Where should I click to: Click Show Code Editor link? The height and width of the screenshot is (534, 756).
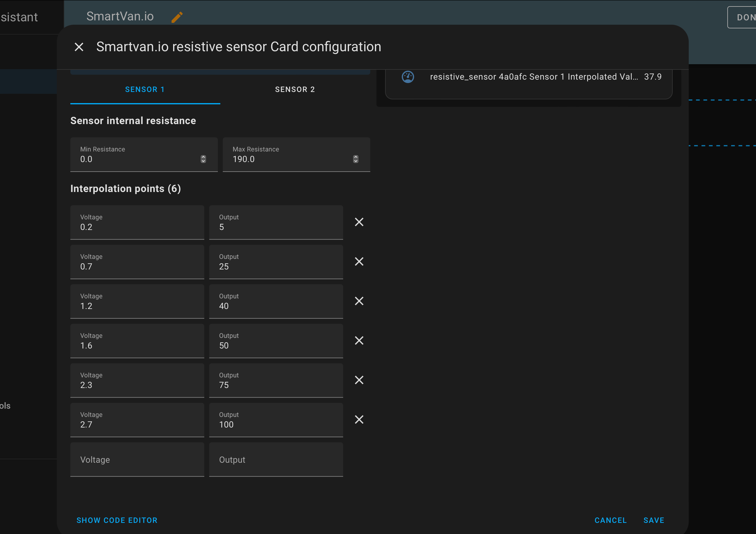[117, 520]
